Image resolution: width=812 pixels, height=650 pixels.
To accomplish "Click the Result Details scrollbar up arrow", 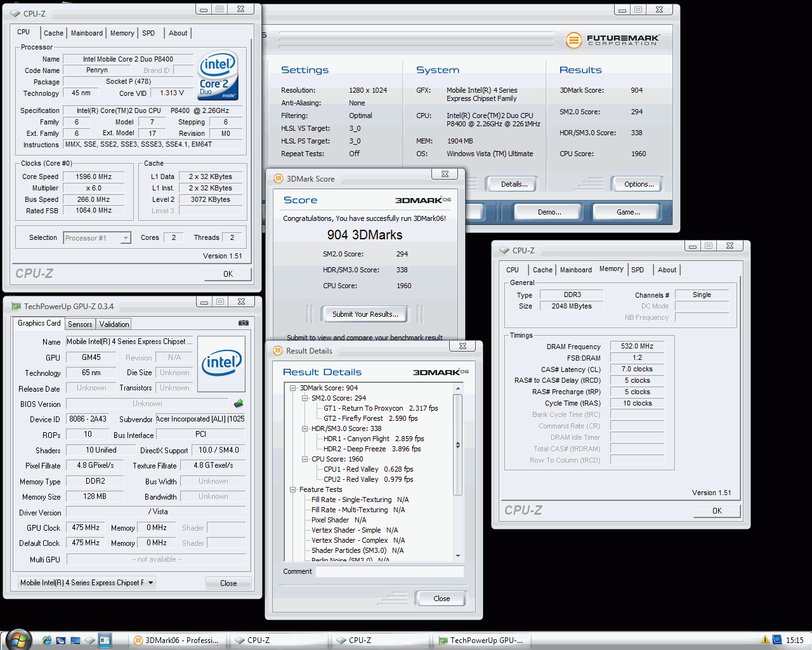I will pos(459,387).
